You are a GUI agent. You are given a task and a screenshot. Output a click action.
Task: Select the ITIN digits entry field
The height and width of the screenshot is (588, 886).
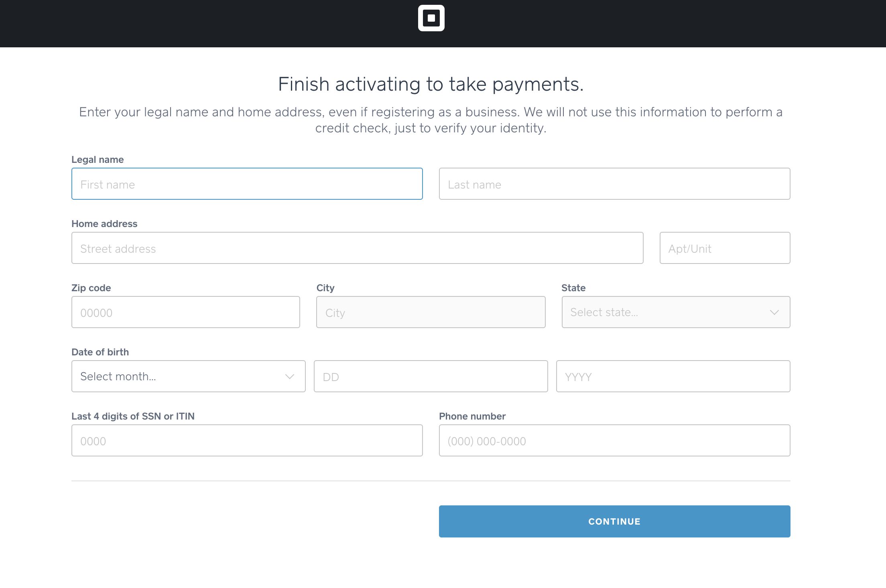coord(247,441)
